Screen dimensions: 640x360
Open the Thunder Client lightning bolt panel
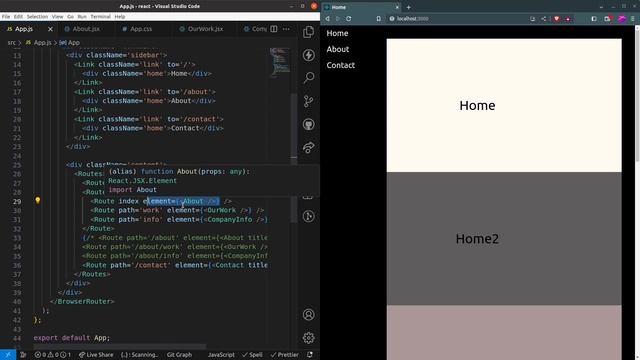(x=309, y=55)
